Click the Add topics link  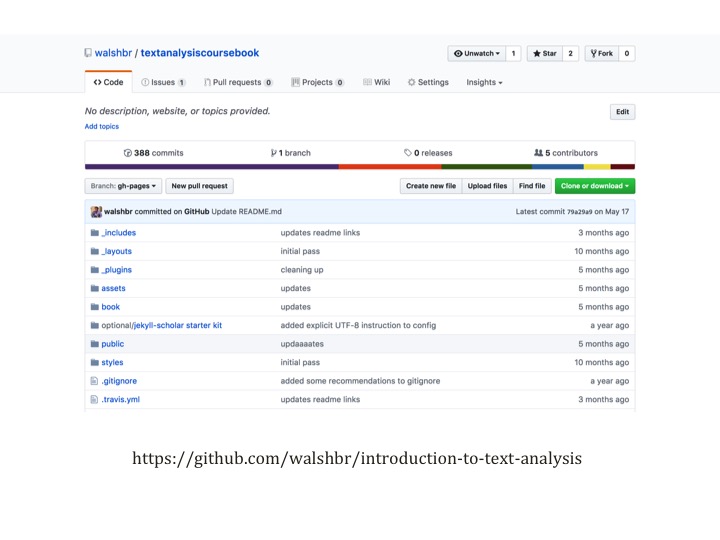[102, 126]
